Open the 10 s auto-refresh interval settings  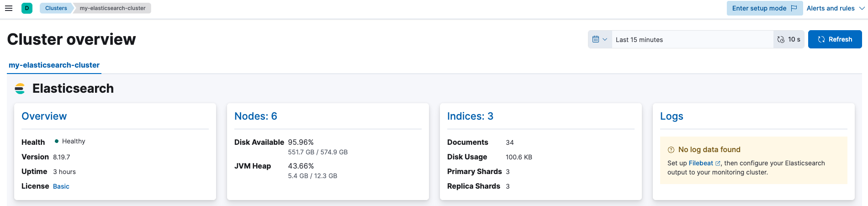tap(789, 39)
